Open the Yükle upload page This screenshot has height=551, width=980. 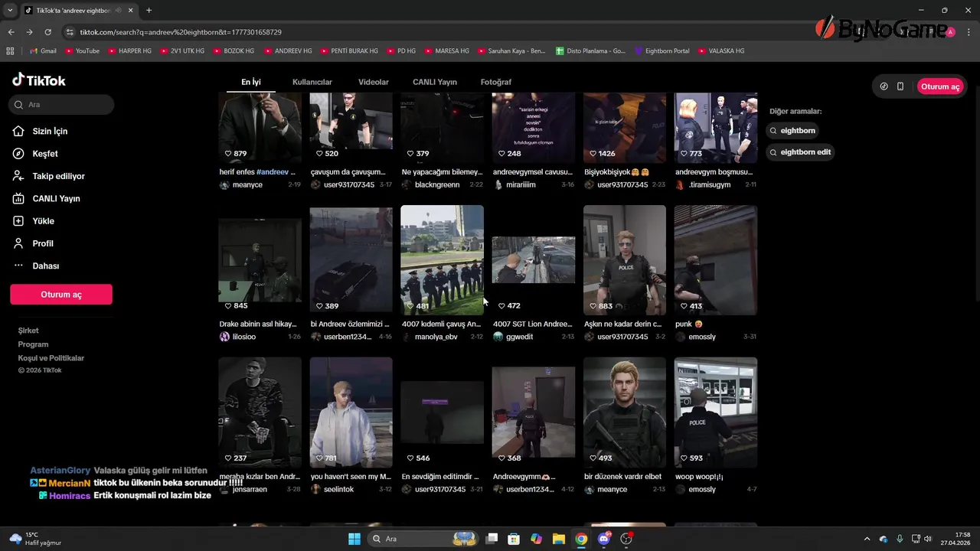pyautogui.click(x=43, y=221)
